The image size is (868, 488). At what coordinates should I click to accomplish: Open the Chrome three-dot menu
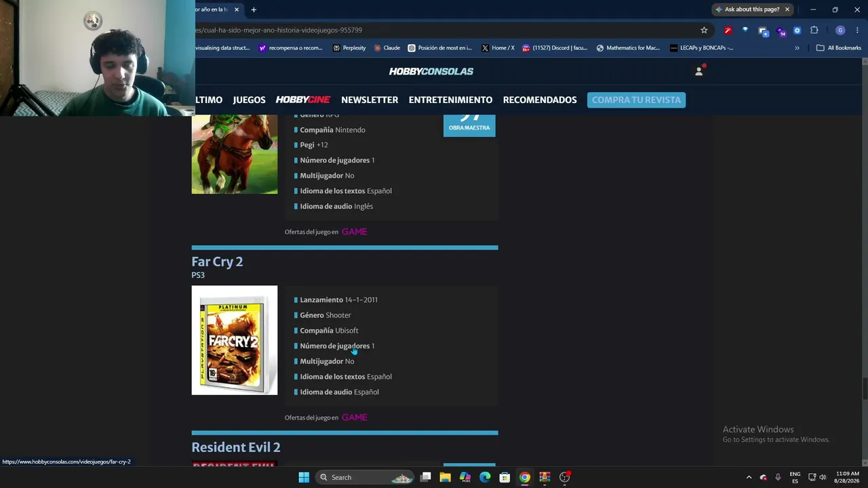857,30
